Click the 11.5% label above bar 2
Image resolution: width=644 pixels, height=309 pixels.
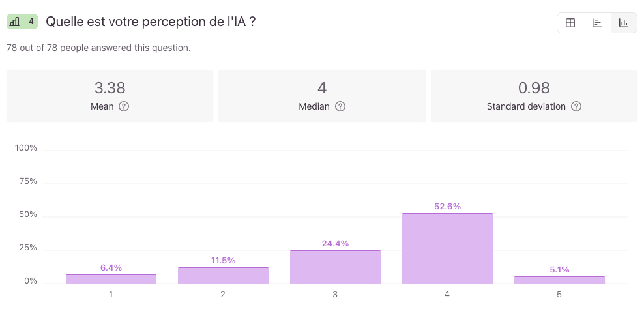(x=223, y=261)
